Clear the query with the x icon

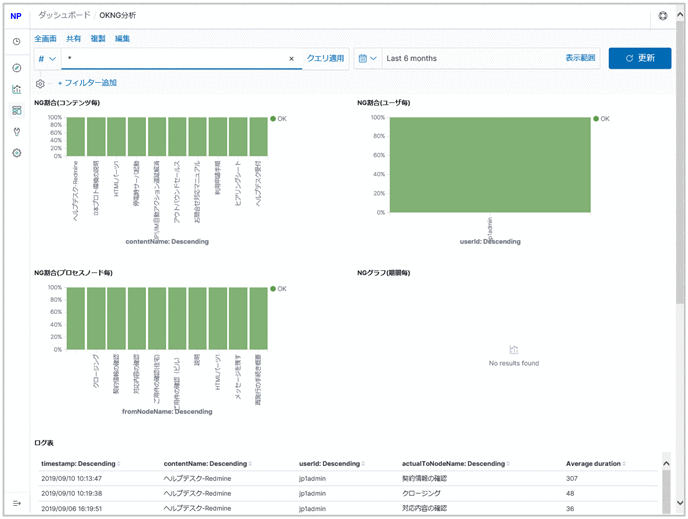291,59
